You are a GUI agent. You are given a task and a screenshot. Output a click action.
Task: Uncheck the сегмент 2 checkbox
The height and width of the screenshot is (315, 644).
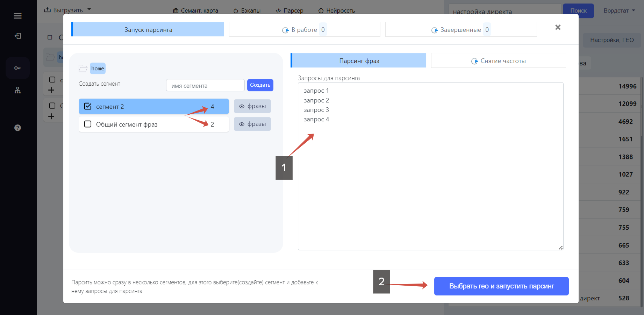[x=88, y=106]
